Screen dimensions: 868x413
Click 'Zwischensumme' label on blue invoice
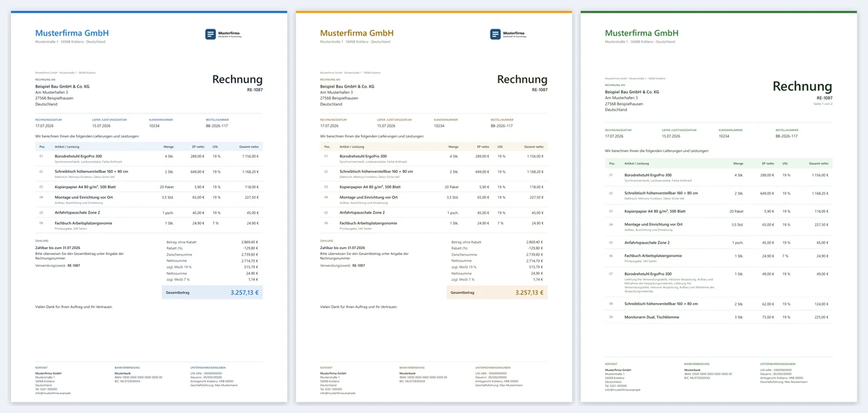[x=179, y=254]
